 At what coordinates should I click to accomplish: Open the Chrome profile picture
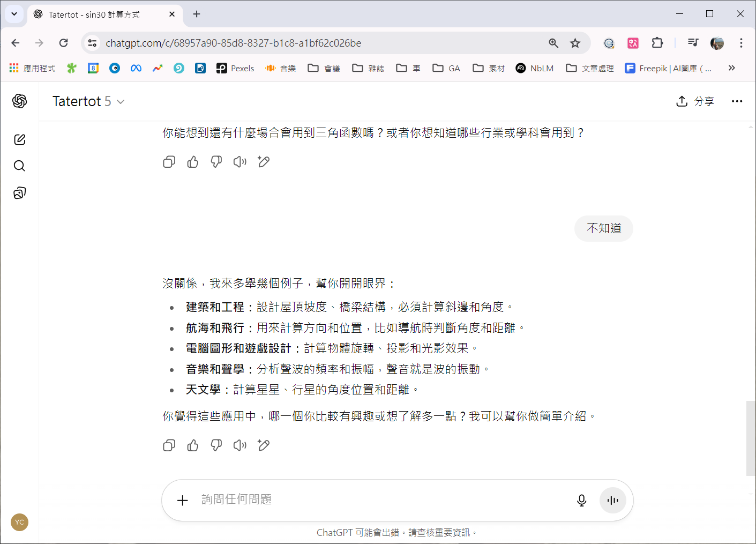[717, 43]
